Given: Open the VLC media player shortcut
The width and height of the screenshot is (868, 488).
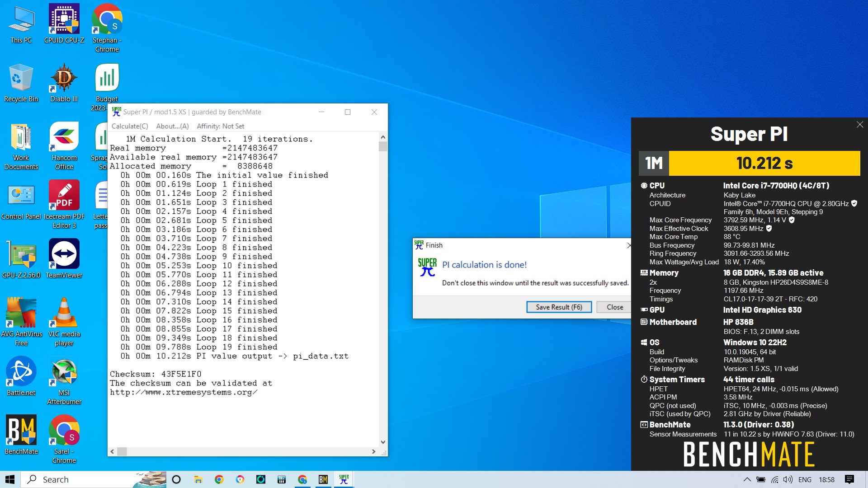Looking at the screenshot, I should click(64, 322).
